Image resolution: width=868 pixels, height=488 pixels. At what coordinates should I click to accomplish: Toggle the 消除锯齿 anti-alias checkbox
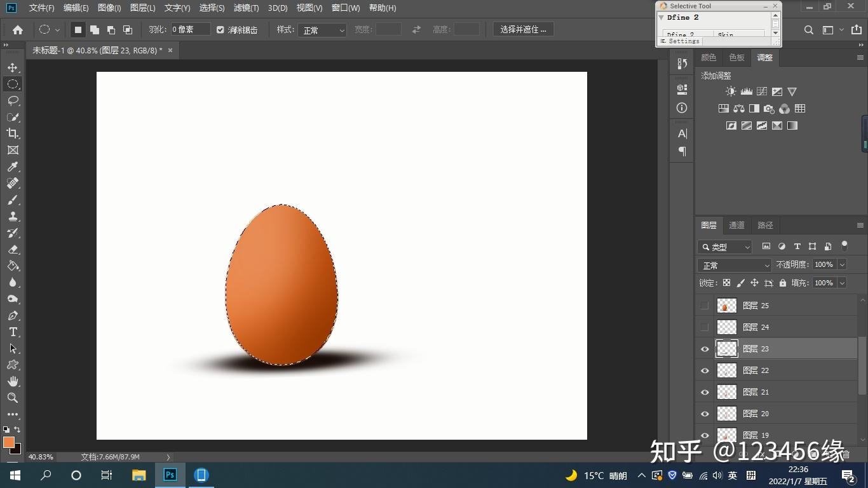pos(219,29)
